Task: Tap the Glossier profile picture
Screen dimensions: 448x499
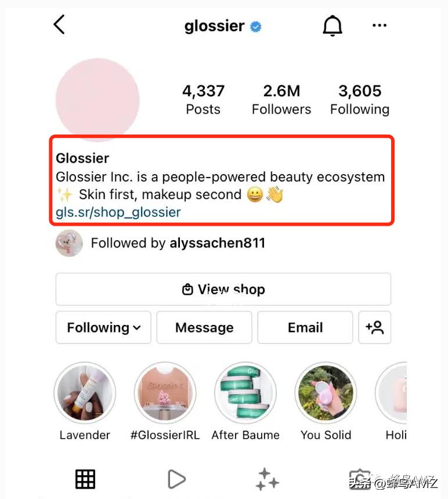Action: [97, 100]
